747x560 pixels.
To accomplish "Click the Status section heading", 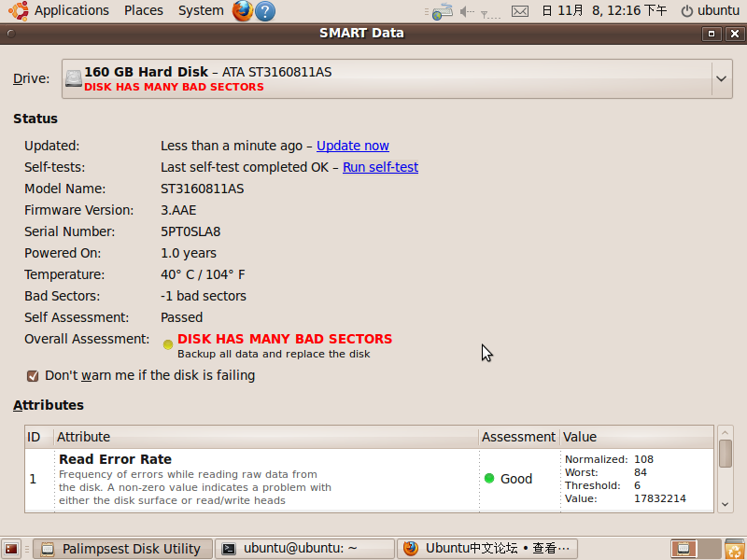I will pos(35,119).
